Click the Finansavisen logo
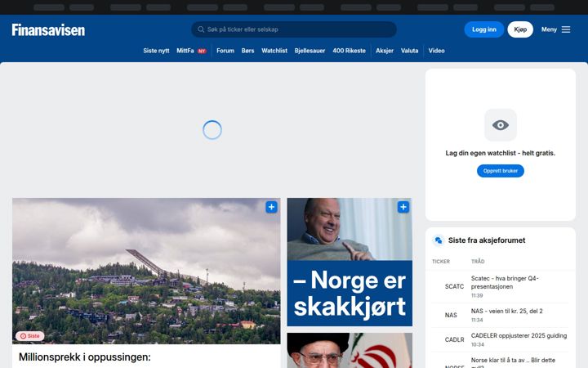The height and width of the screenshot is (368, 588). click(x=48, y=30)
